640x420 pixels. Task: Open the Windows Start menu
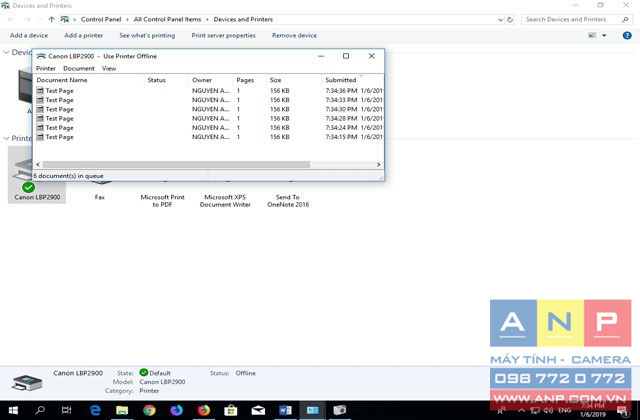point(13,410)
